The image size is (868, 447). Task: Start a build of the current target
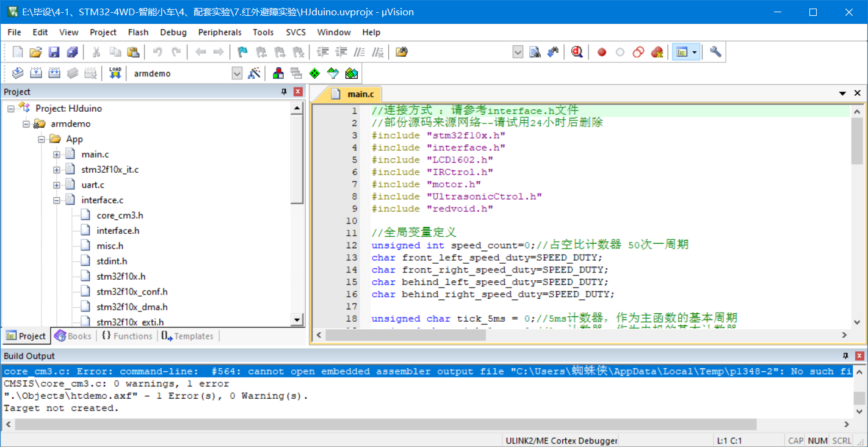pos(36,73)
